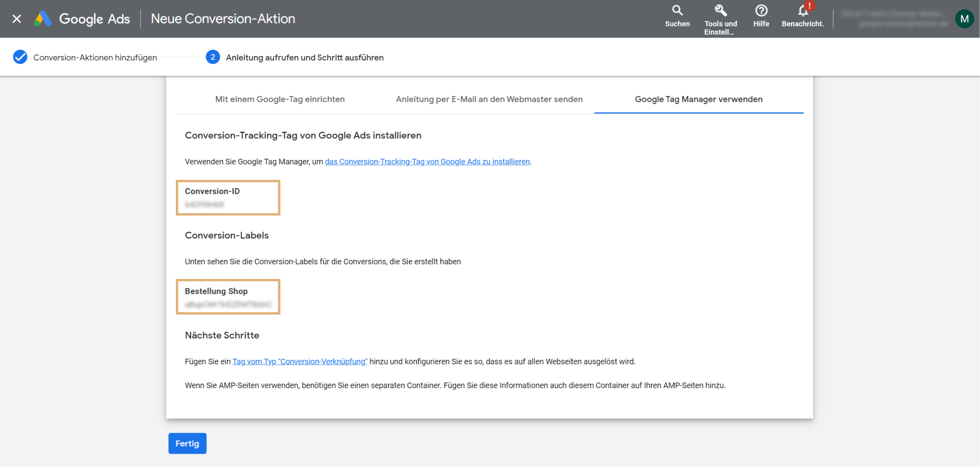This screenshot has width=980, height=467.
Task: Click the Conversion-ID label
Action: [x=212, y=191]
